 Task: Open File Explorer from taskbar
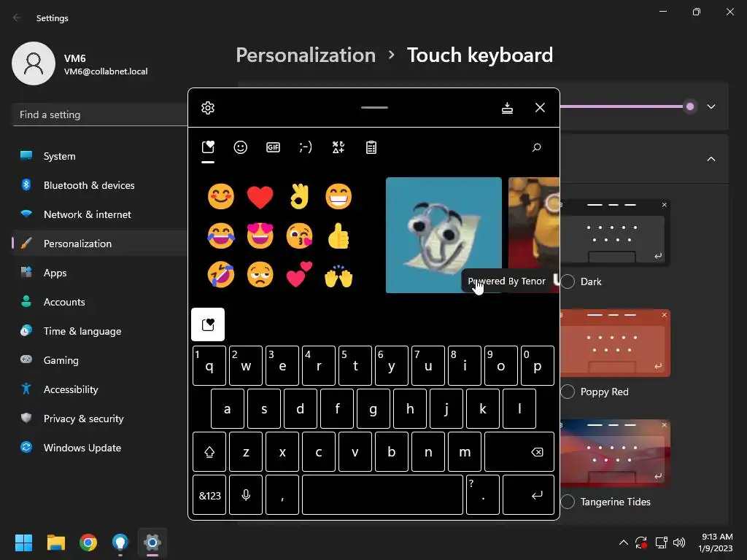pos(55,542)
